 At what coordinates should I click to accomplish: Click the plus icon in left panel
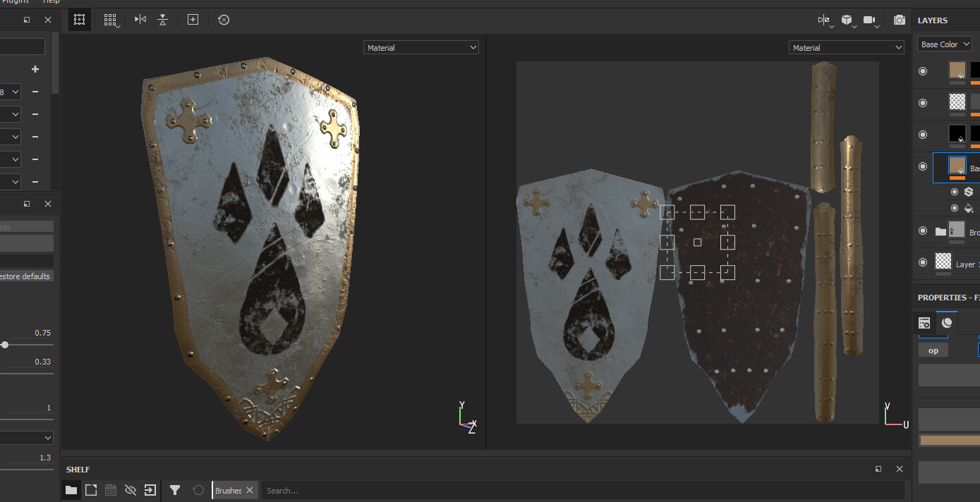click(35, 69)
